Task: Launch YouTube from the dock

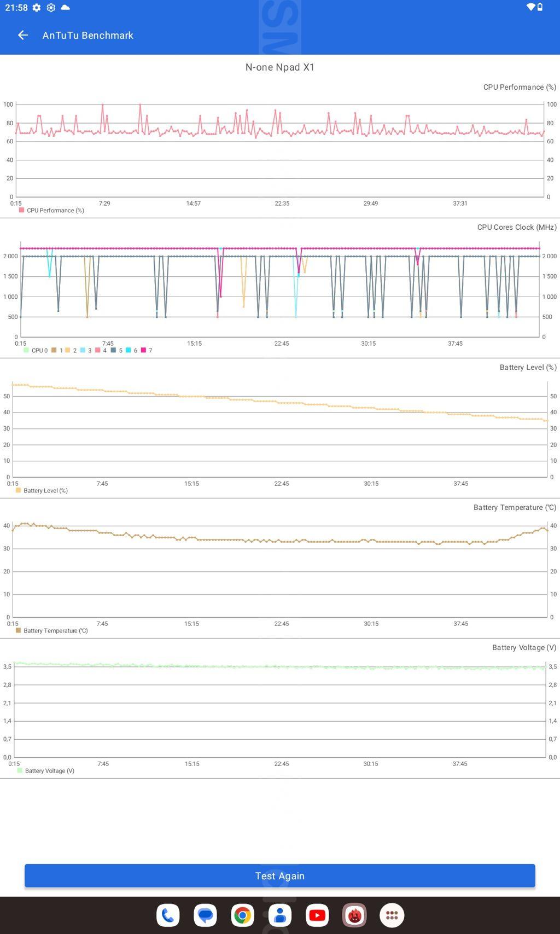Action: click(x=317, y=915)
